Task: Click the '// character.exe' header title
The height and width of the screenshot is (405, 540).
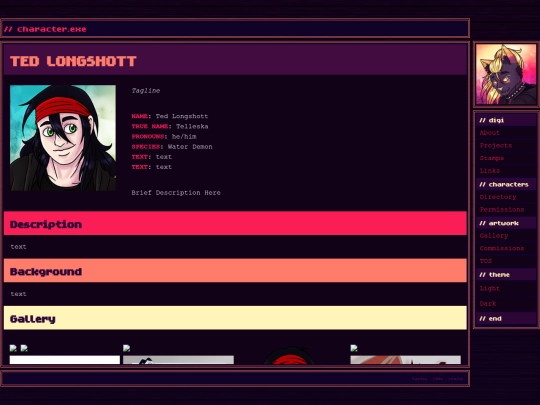Action: click(x=45, y=29)
